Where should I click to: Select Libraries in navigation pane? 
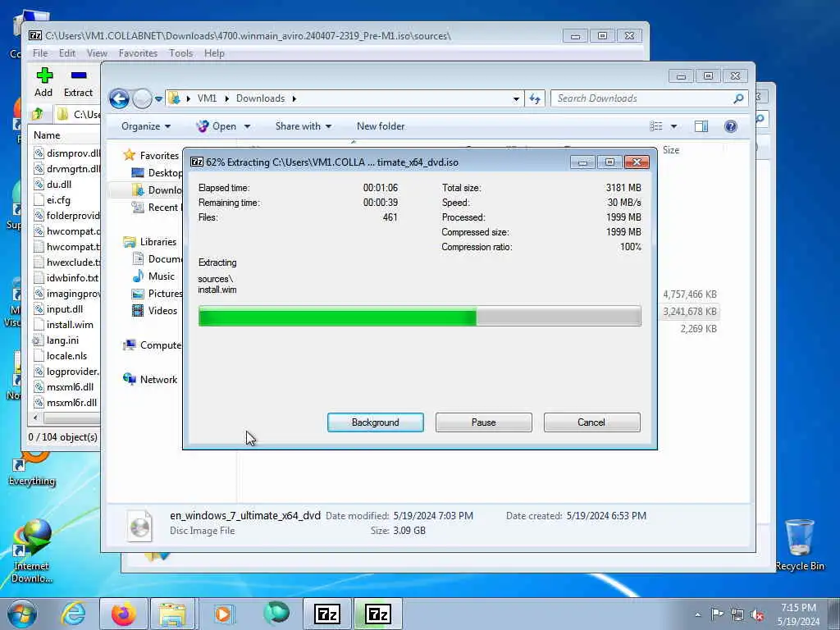coord(158,242)
